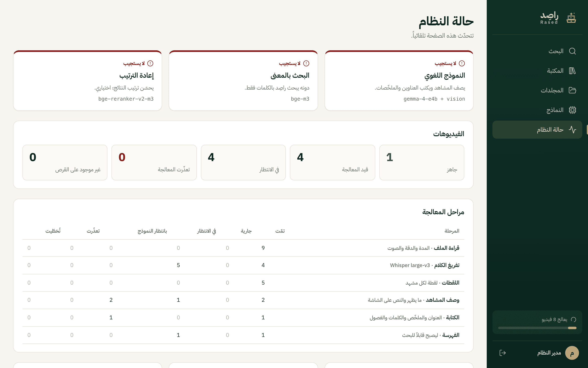Click the بانتظار النموذج column header
Screen dimensions: 588x368
[x=152, y=231]
